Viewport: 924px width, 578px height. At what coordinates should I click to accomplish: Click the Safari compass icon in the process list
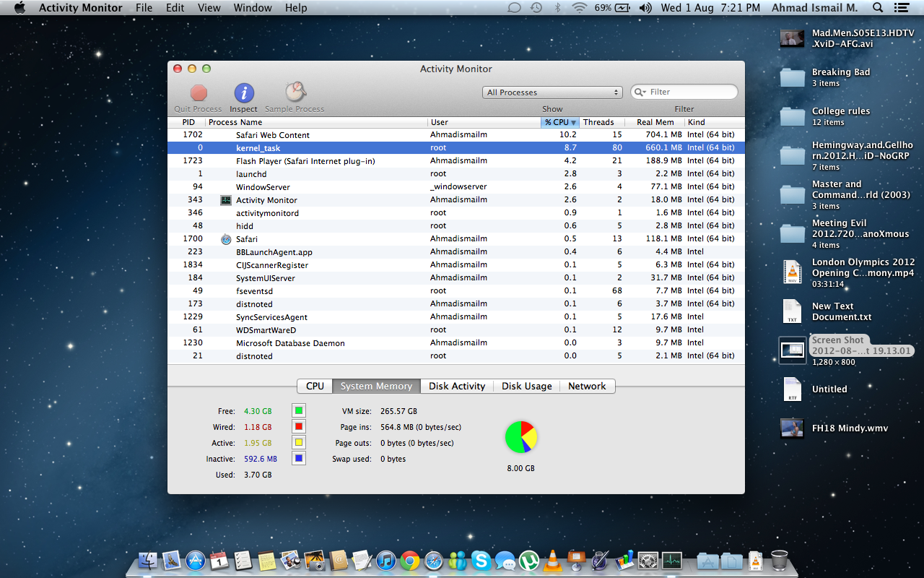pos(226,239)
